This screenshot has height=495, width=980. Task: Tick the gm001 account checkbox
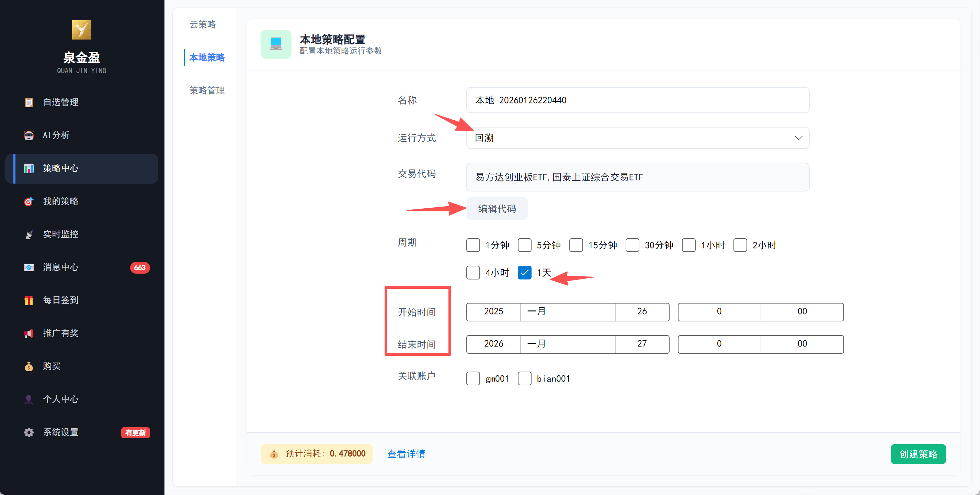[473, 378]
